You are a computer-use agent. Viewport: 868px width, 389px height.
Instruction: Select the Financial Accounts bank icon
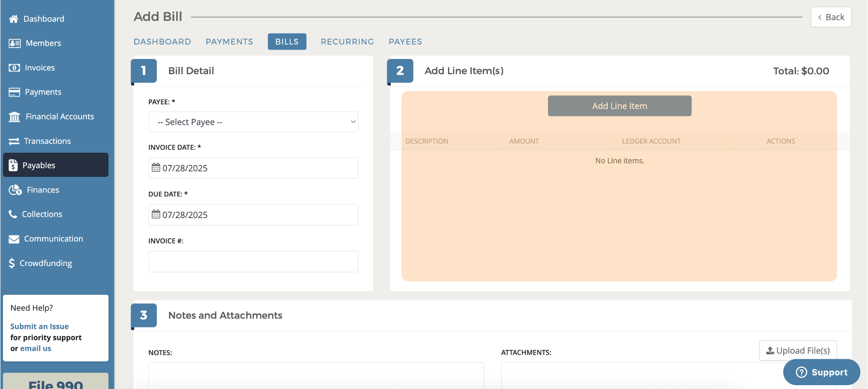pyautogui.click(x=14, y=117)
